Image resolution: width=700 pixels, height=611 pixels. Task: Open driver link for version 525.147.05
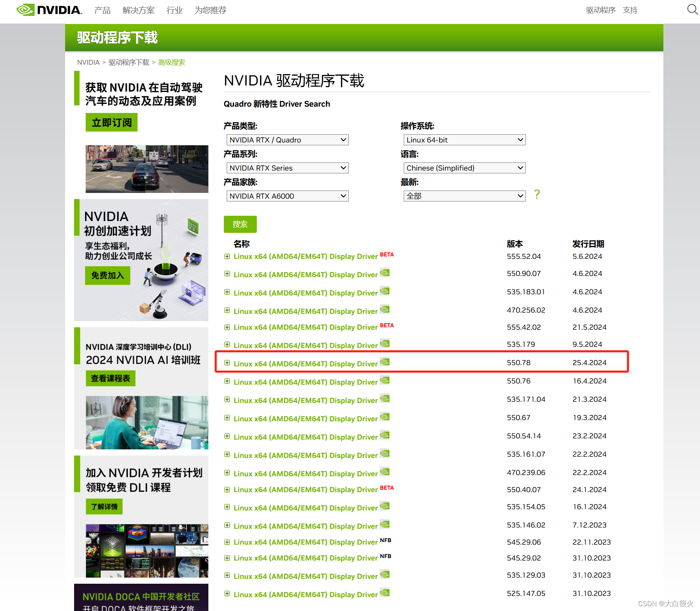[306, 595]
